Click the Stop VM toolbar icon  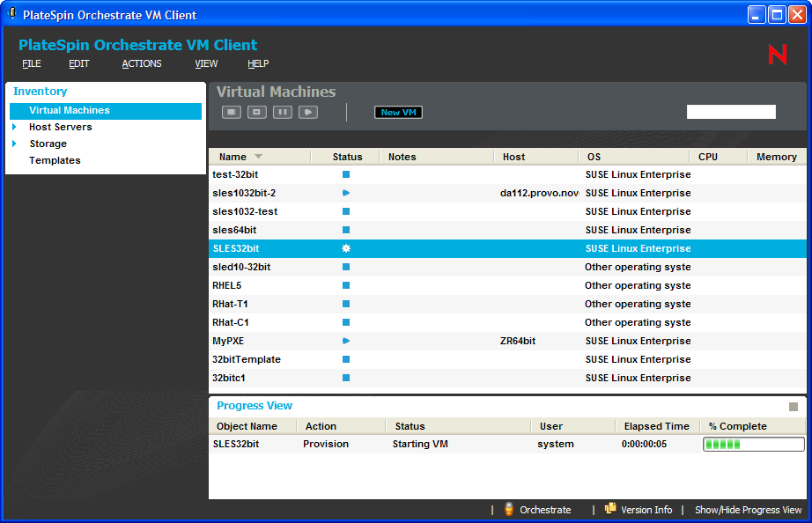tap(231, 112)
